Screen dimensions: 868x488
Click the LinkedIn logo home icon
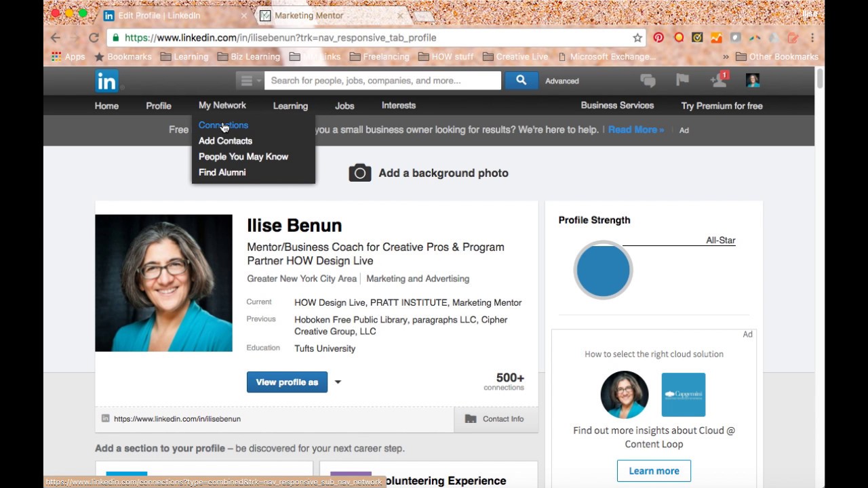click(x=106, y=81)
